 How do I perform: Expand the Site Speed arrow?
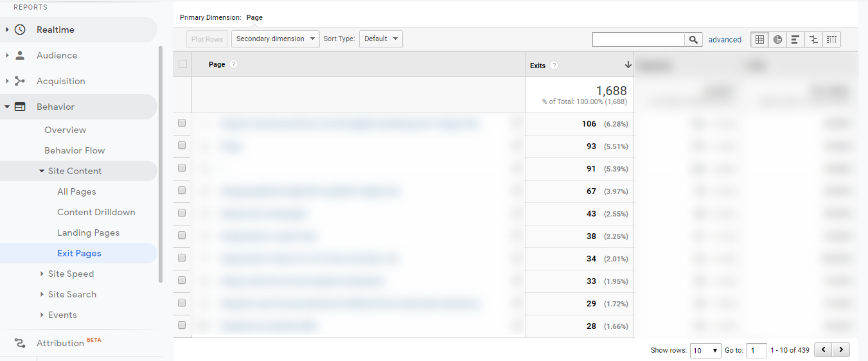pyautogui.click(x=42, y=274)
